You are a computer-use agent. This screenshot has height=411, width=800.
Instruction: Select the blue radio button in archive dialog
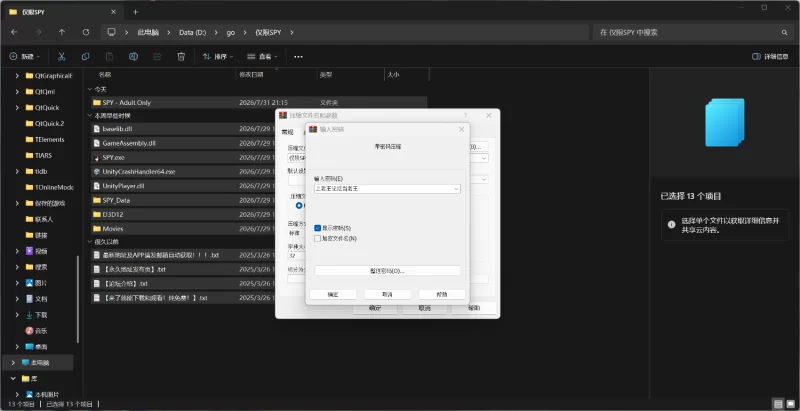pos(299,206)
